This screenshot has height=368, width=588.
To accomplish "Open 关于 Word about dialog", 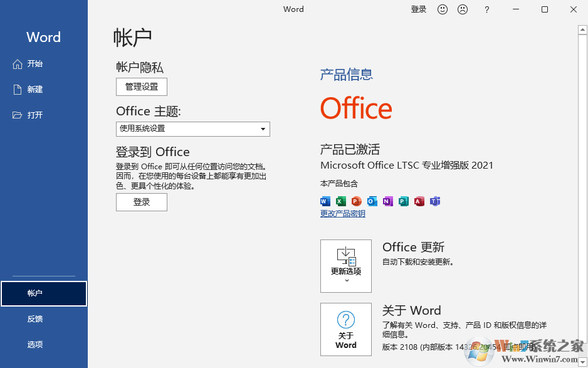I will [346, 329].
